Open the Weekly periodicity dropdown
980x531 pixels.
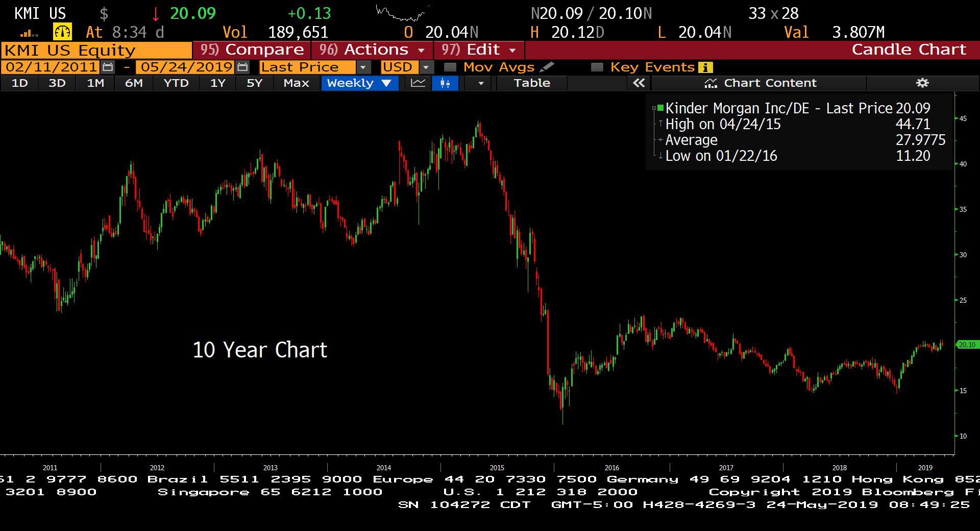tap(359, 83)
